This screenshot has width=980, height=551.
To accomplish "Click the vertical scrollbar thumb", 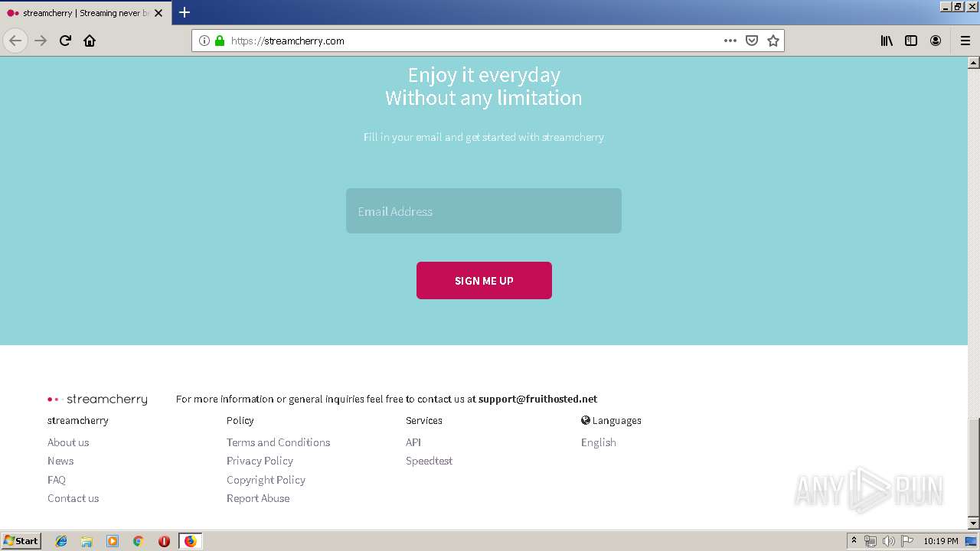I will click(974, 467).
